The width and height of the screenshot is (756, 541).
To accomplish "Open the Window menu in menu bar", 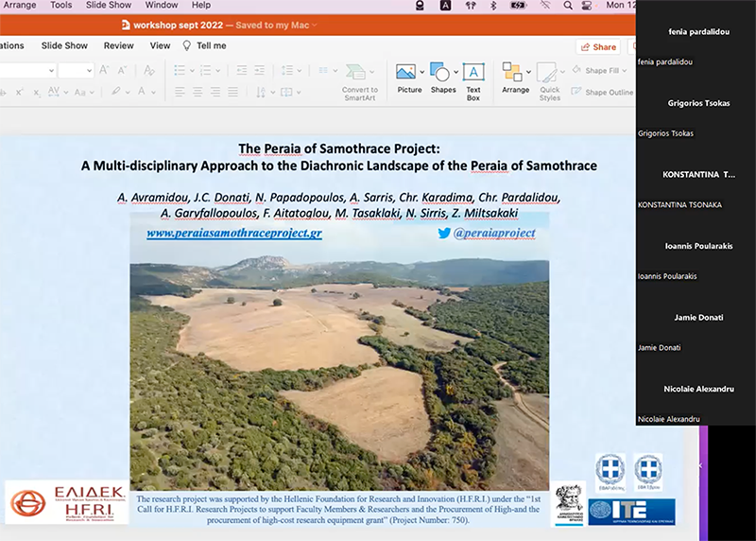I will pyautogui.click(x=162, y=6).
